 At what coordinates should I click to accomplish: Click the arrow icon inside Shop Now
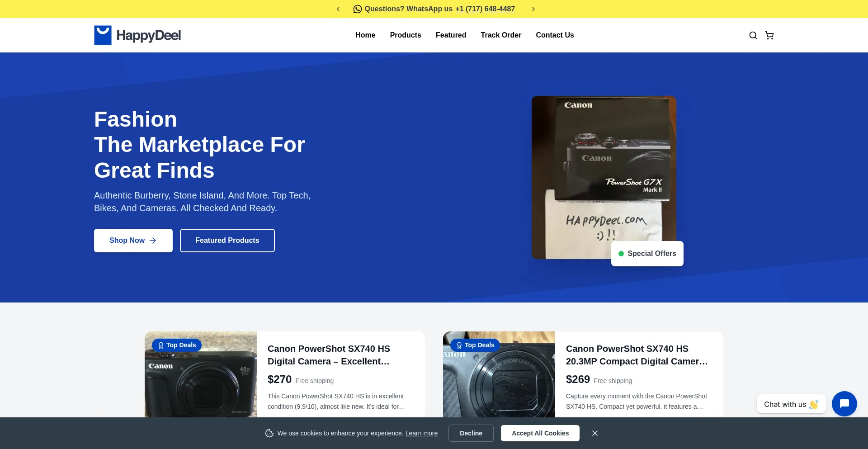coord(152,240)
